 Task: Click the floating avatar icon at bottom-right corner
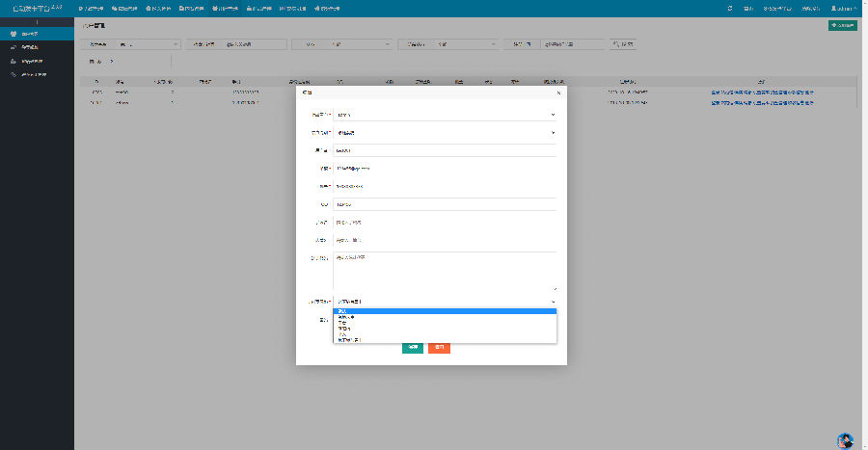coord(845,440)
